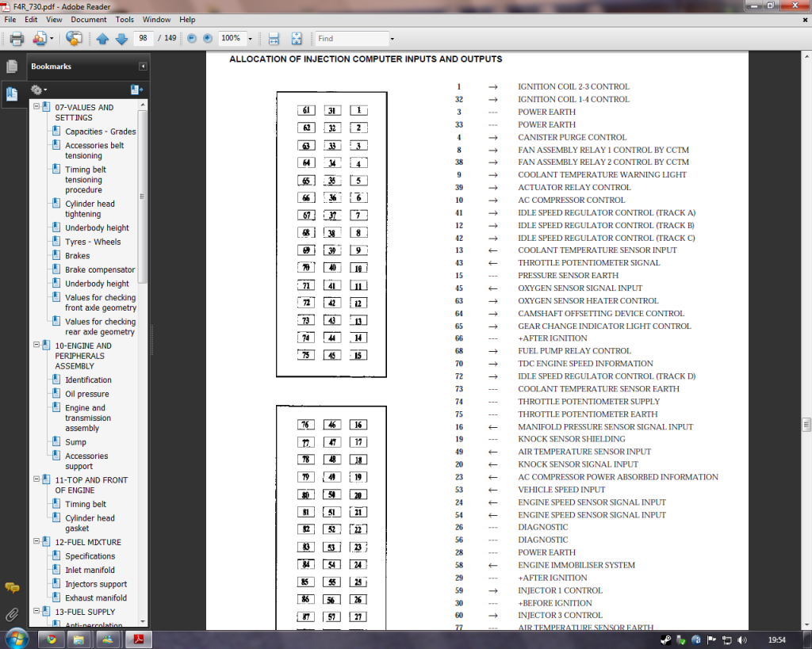Click the Adobe Reader taskbar button
This screenshot has height=649, width=812.
point(138,639)
